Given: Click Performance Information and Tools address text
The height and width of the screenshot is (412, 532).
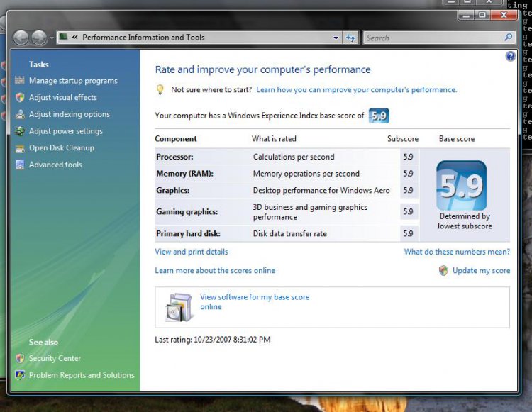Looking at the screenshot, I should point(143,38).
